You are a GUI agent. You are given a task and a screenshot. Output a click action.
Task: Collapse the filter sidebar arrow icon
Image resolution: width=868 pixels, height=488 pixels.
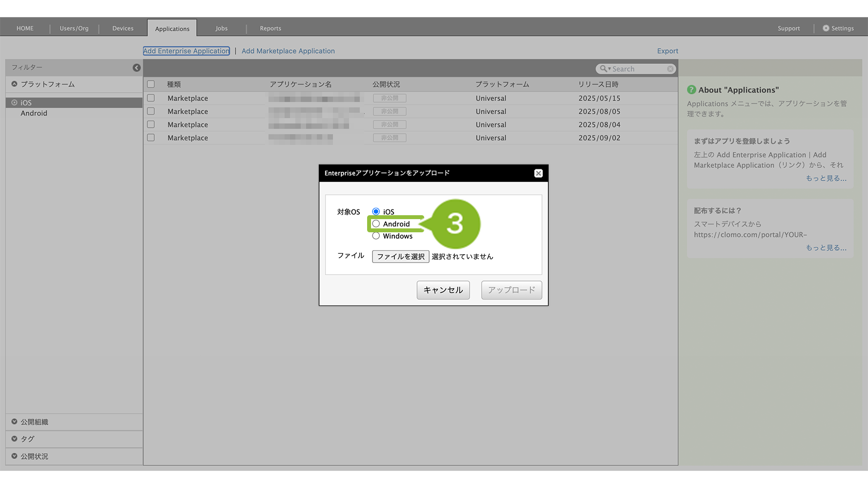pos(137,68)
